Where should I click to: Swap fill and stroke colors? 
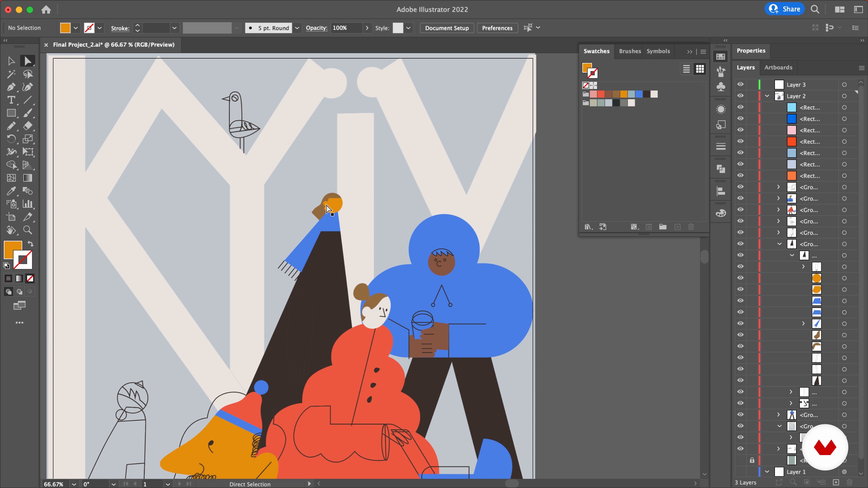(x=30, y=244)
